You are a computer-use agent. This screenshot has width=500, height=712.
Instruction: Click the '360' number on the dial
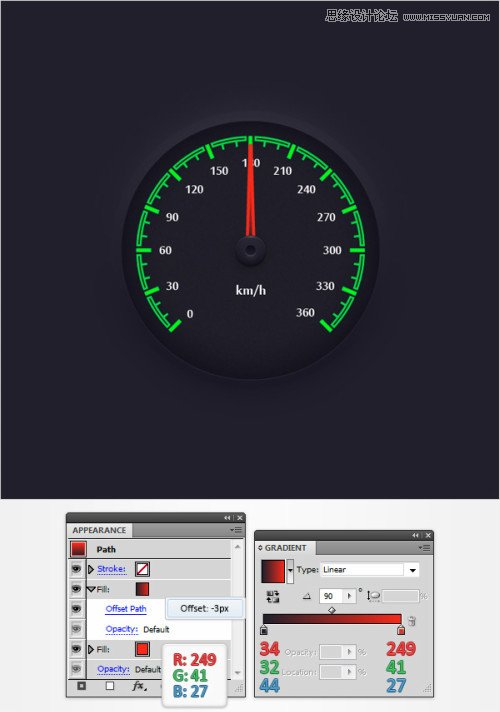tap(305, 312)
